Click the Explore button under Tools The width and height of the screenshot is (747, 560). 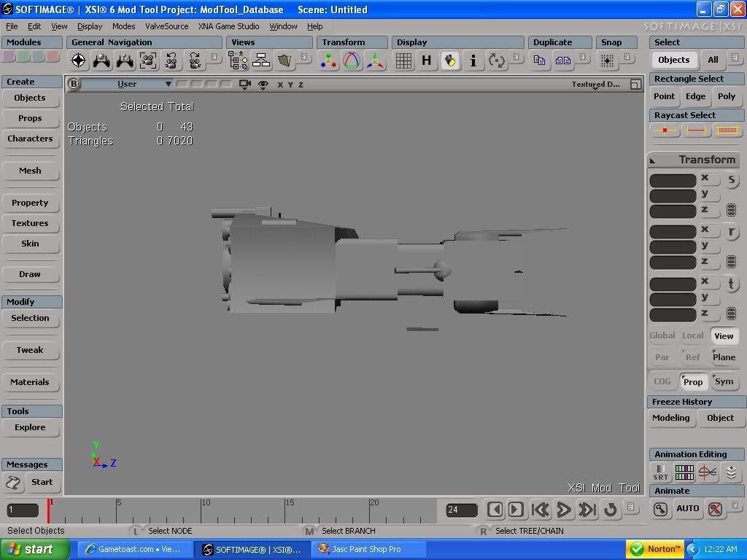pos(30,427)
